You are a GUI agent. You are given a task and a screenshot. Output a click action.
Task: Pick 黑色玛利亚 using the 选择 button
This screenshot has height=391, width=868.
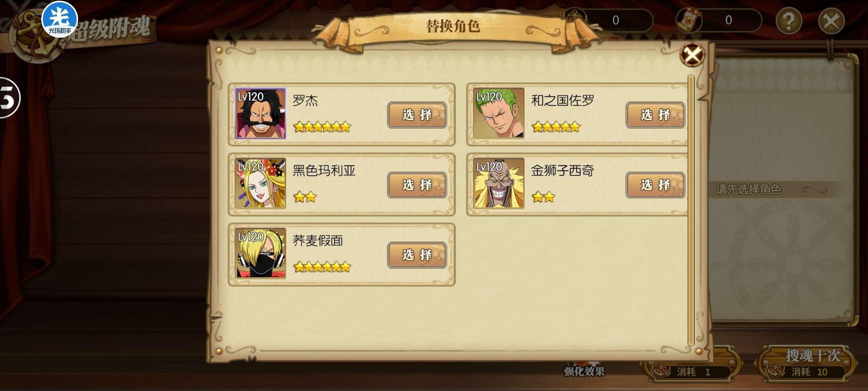(417, 185)
